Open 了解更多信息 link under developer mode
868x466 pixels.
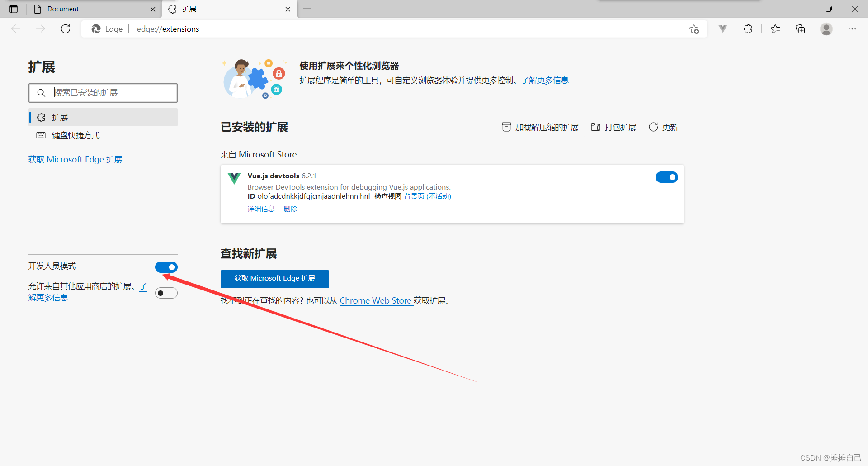click(48, 297)
